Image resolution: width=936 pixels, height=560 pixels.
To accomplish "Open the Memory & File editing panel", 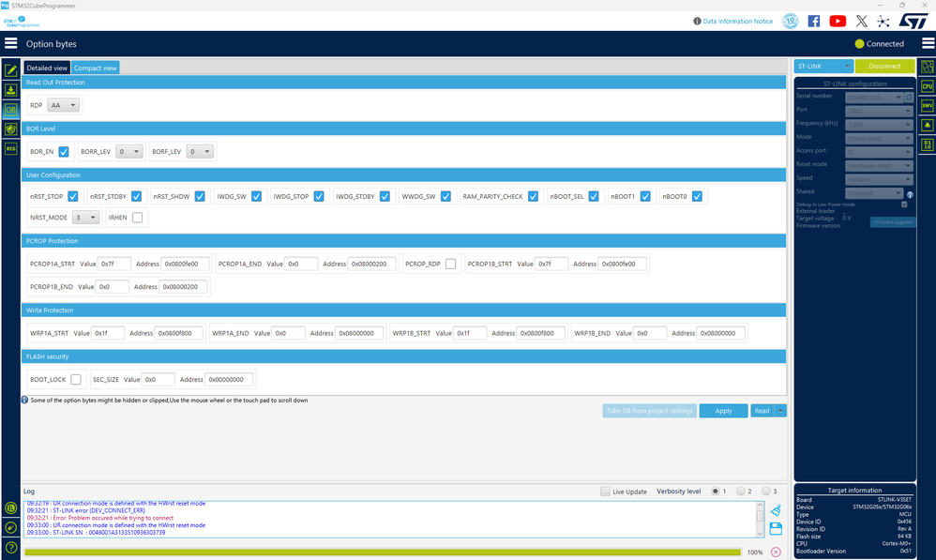I will coord(10,70).
